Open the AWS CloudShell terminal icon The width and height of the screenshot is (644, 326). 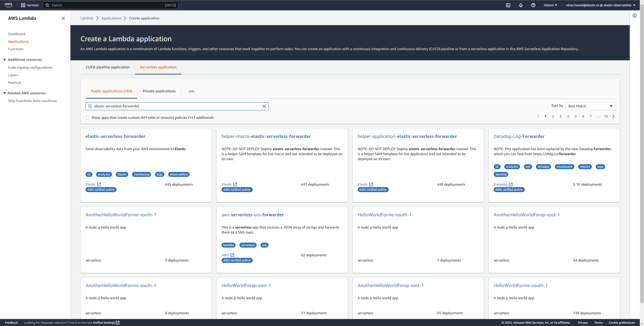click(x=508, y=5)
